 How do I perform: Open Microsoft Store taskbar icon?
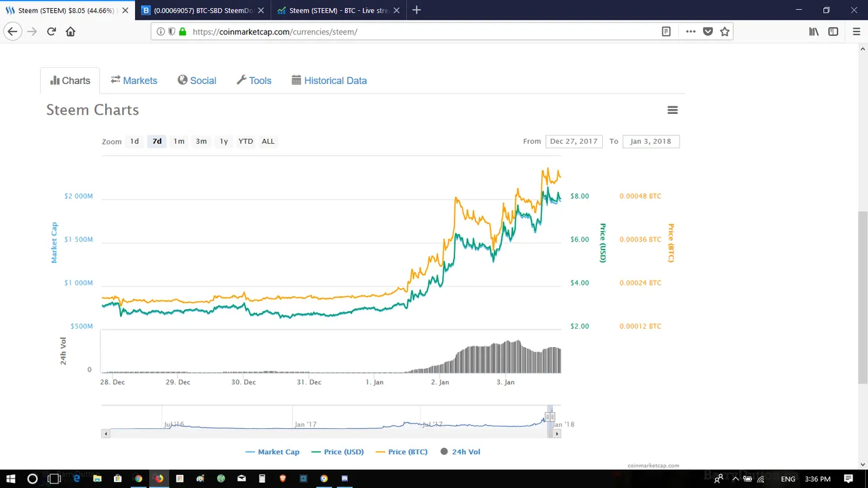(x=117, y=479)
